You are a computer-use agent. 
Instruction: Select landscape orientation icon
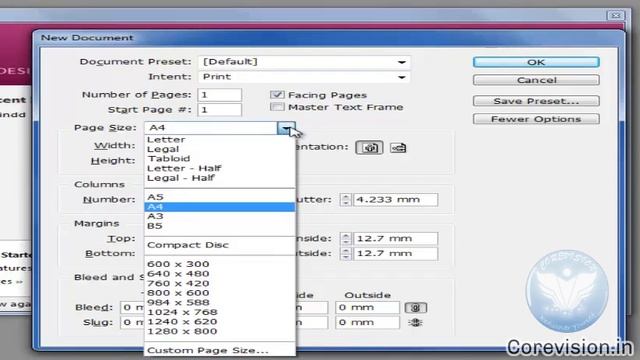[x=398, y=147]
